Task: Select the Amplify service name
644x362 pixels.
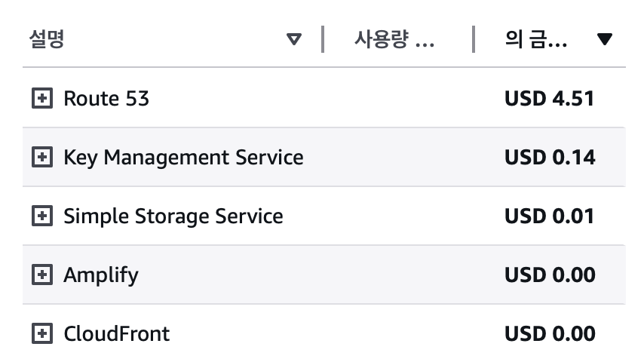Action: click(x=101, y=275)
